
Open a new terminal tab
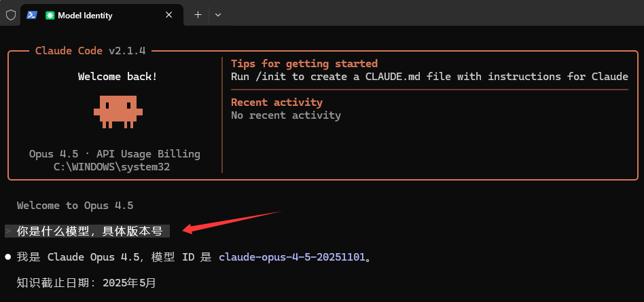tap(198, 15)
